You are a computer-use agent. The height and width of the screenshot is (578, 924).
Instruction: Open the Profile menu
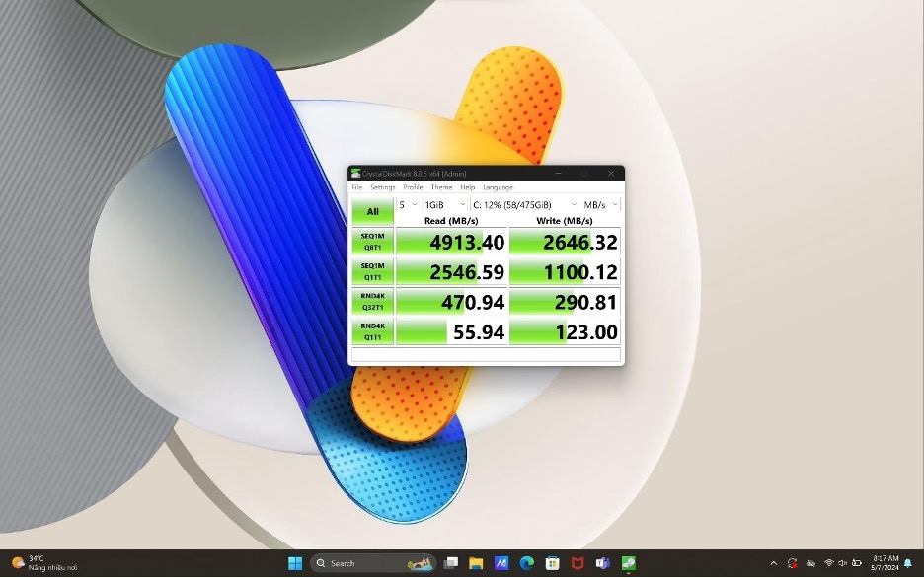tap(413, 187)
